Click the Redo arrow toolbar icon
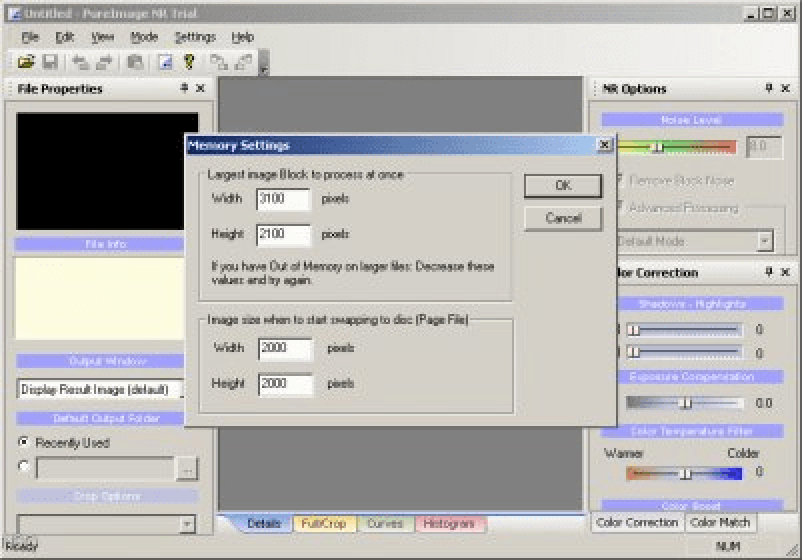The image size is (802, 560). [x=104, y=62]
